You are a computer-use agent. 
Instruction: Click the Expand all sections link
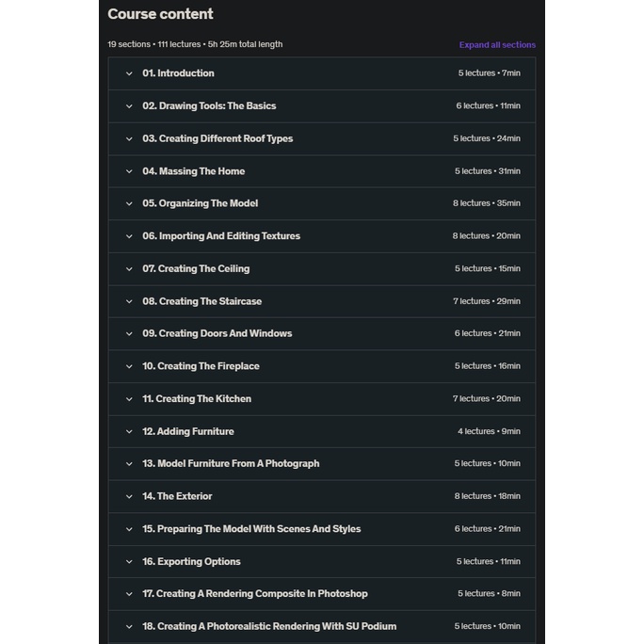click(497, 44)
